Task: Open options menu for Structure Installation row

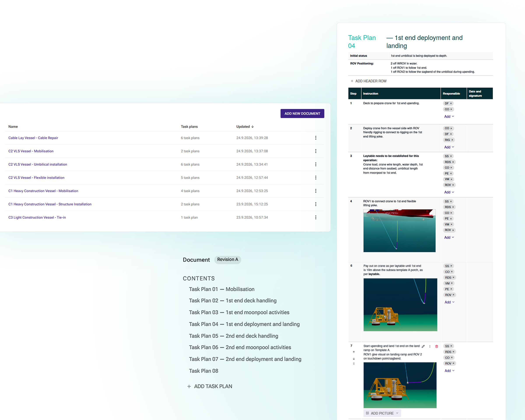Action: [316, 204]
